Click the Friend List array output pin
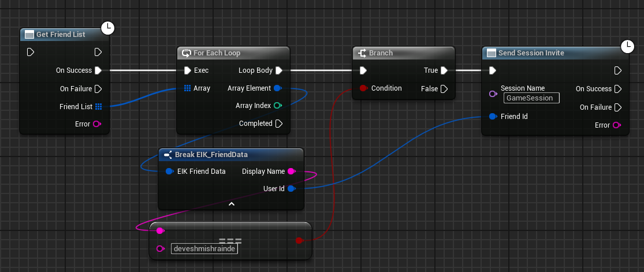644x272 pixels. click(98, 107)
